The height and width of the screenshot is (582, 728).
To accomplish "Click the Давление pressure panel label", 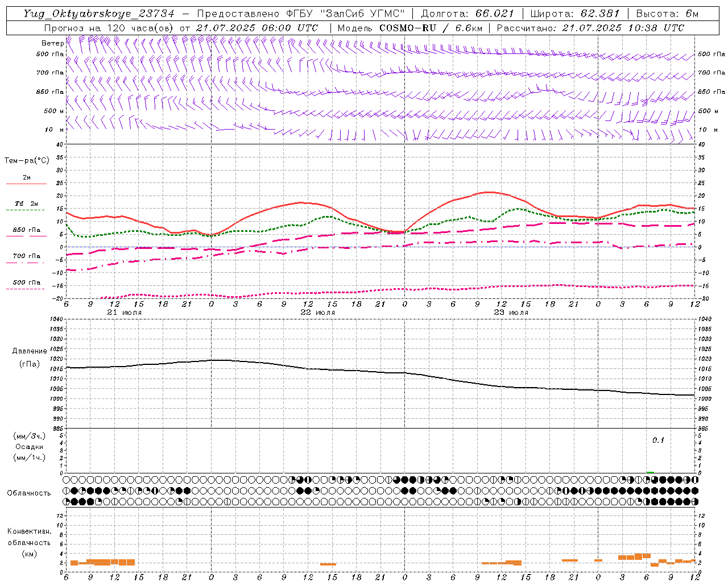I will point(30,351).
